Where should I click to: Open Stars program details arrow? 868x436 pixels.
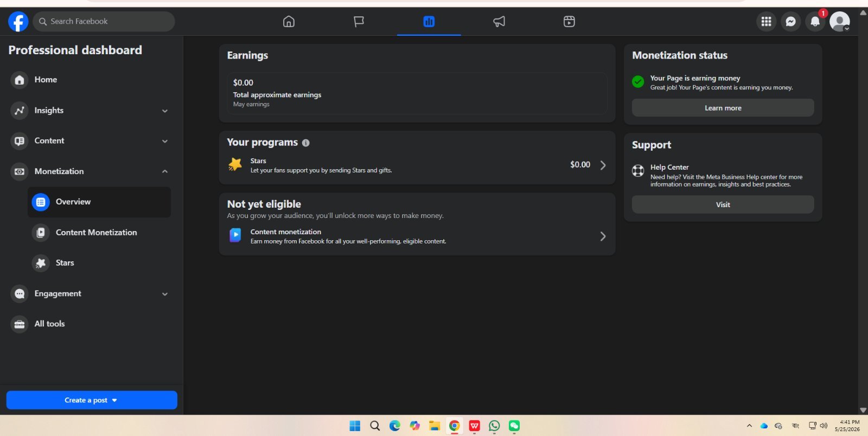(603, 165)
